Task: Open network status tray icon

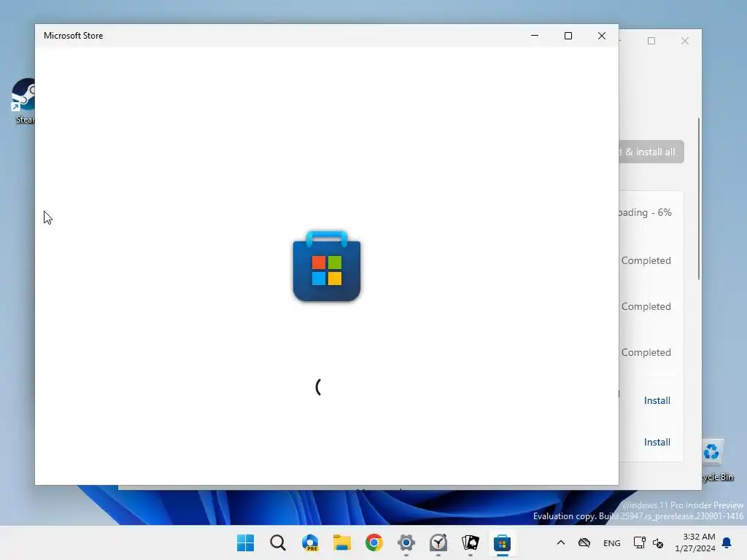Action: point(639,542)
